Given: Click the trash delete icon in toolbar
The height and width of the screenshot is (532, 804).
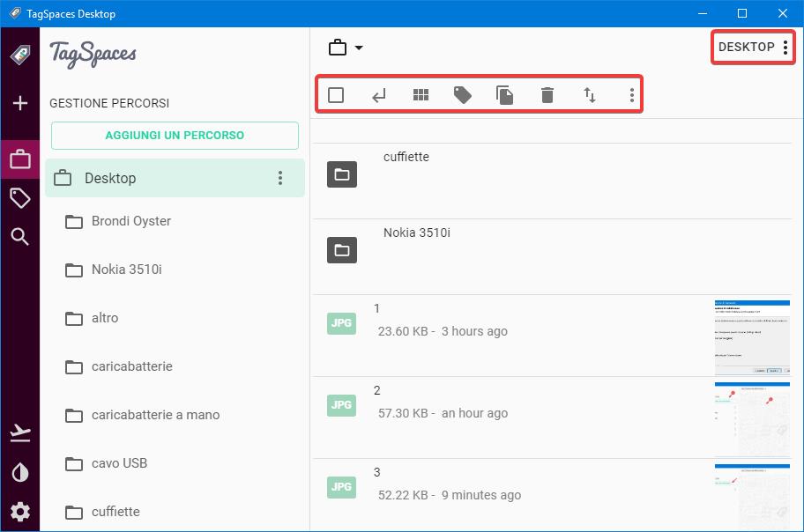Looking at the screenshot, I should click(x=547, y=95).
